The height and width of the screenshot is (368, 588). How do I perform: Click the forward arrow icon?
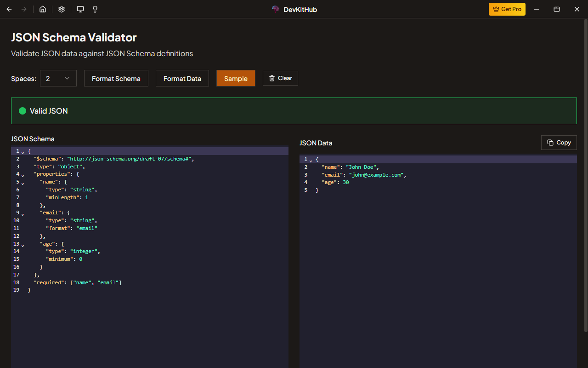tap(24, 9)
